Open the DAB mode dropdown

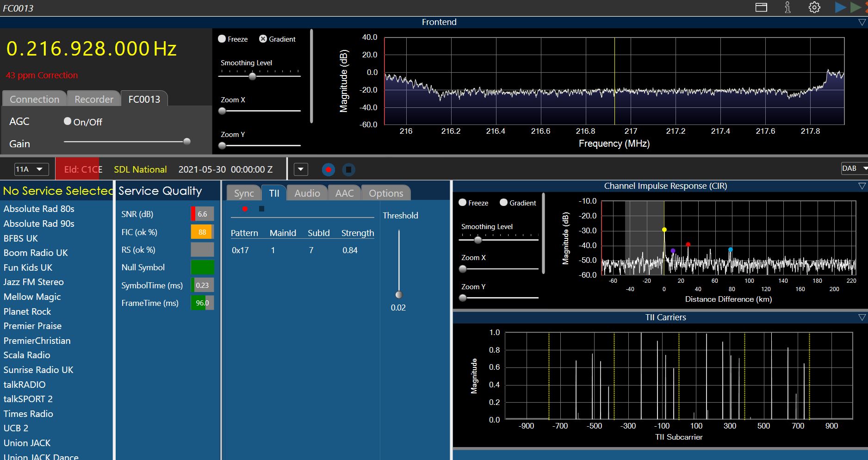[854, 168]
